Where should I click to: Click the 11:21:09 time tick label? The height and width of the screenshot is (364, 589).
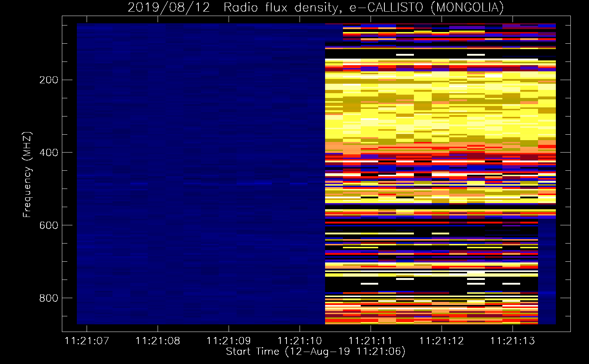click(x=229, y=341)
